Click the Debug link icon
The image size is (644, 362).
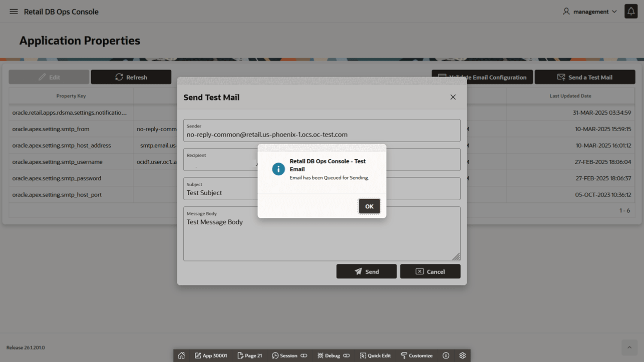347,355
